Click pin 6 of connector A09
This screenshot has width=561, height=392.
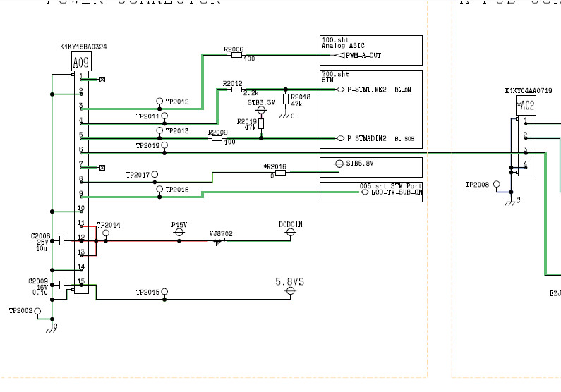point(81,149)
